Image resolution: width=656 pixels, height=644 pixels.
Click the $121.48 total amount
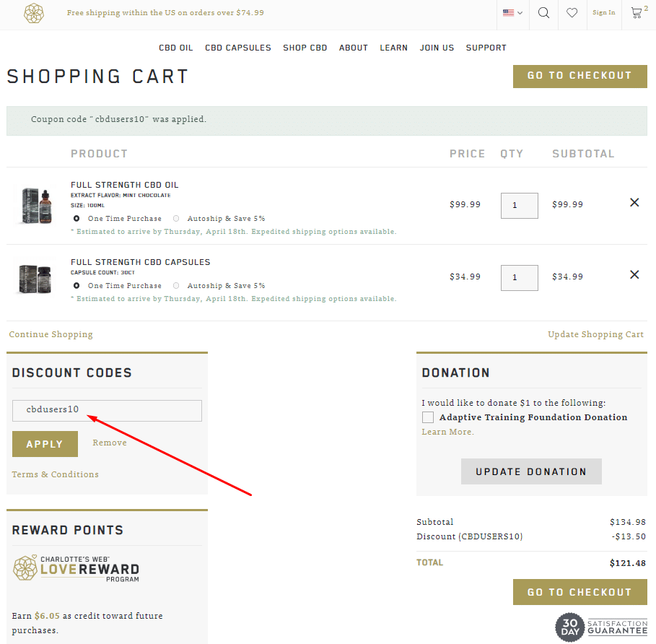coord(628,563)
